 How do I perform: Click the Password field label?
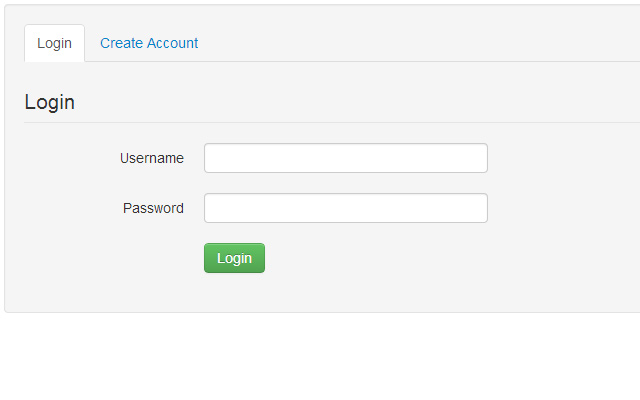tap(153, 208)
